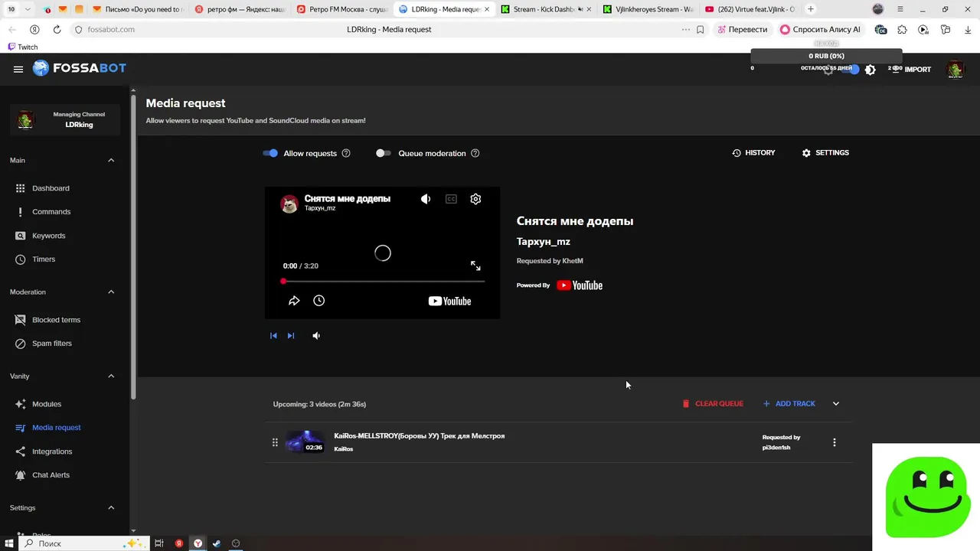The height and width of the screenshot is (551, 980).
Task: Go to Keywords section
Action: (48, 236)
